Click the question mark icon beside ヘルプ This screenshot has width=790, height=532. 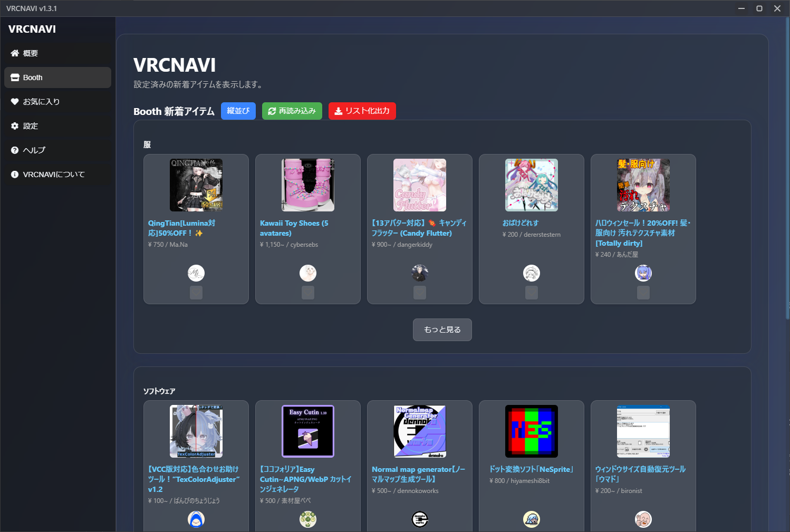click(15, 150)
